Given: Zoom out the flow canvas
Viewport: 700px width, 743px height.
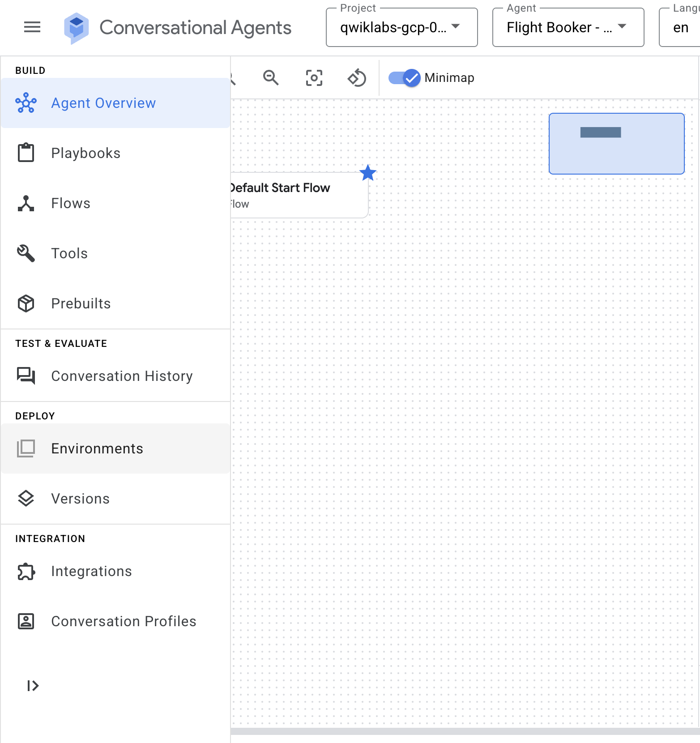Looking at the screenshot, I should (271, 78).
